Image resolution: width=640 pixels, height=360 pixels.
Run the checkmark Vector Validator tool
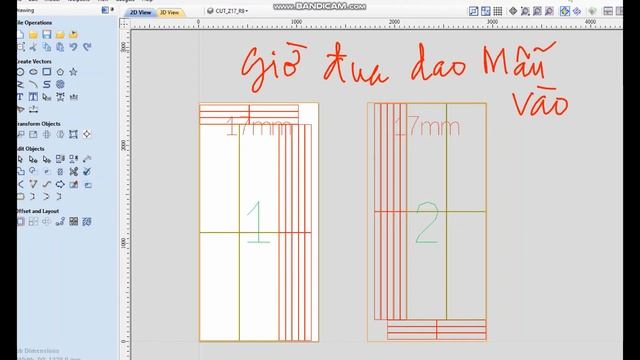[87, 172]
